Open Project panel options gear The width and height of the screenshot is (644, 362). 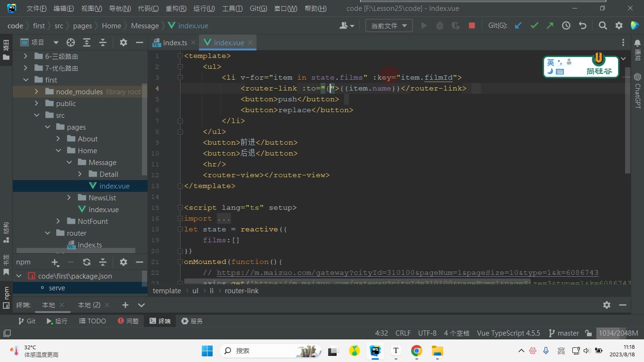click(x=124, y=42)
